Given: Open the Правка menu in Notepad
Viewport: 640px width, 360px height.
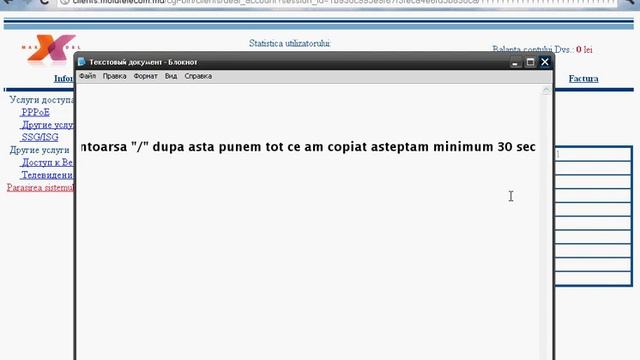Looking at the screenshot, I should [x=114, y=76].
